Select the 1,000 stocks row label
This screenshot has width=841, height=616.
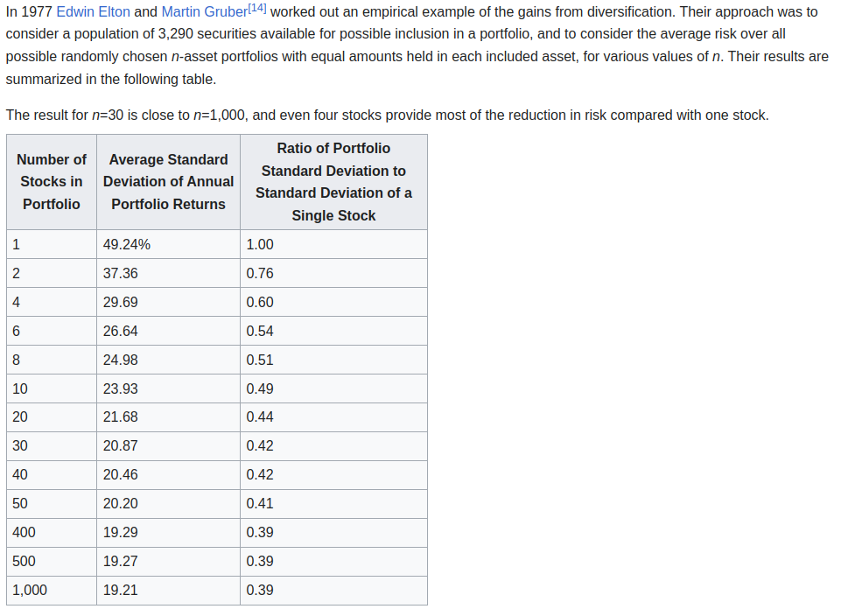(x=30, y=591)
